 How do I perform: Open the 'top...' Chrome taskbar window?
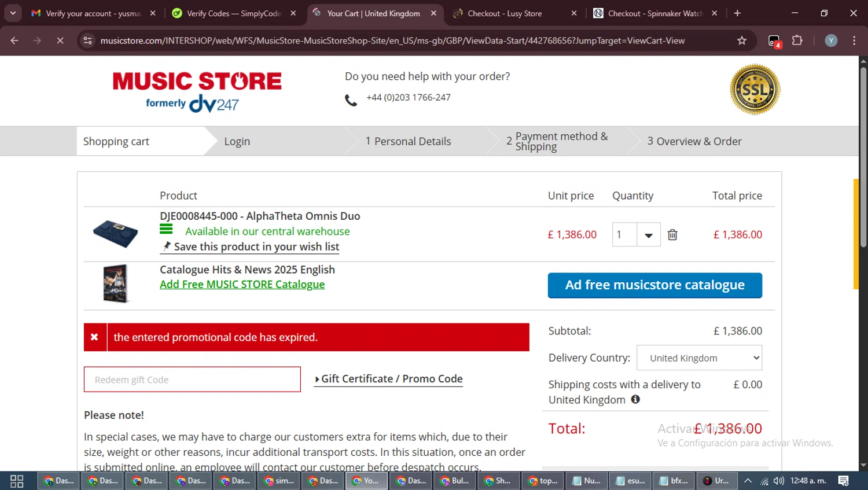point(542,481)
